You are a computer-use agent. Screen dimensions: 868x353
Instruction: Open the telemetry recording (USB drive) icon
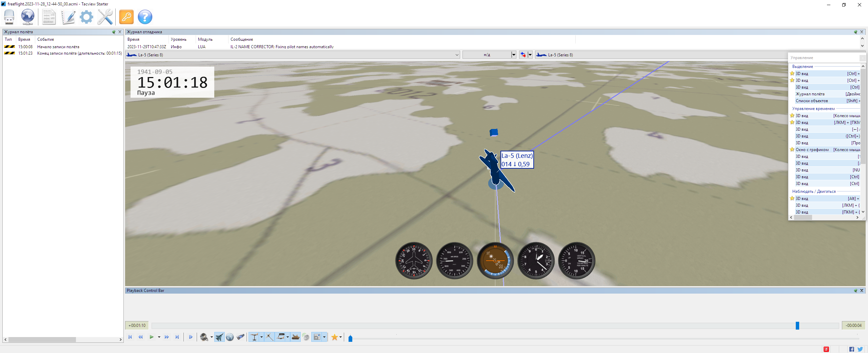9,17
